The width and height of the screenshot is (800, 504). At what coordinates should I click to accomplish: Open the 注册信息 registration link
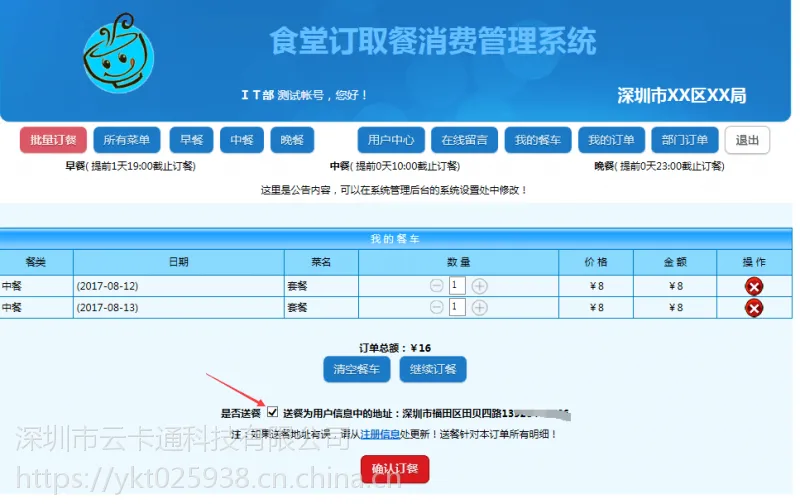pyautogui.click(x=380, y=434)
